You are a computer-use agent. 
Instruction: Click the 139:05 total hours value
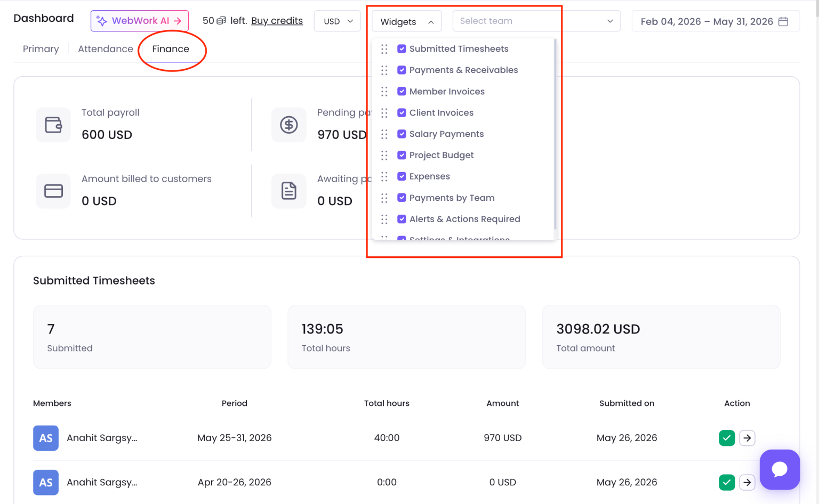[322, 329]
